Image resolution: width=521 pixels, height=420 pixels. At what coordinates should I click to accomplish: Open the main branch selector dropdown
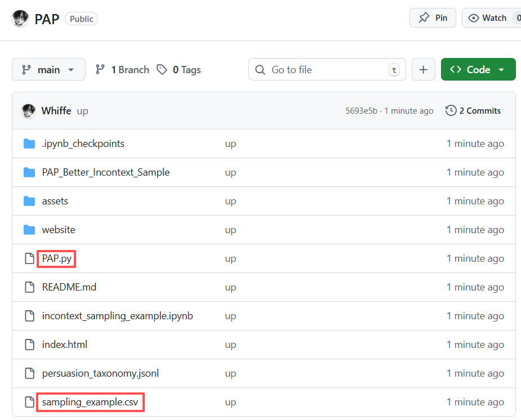pos(48,69)
